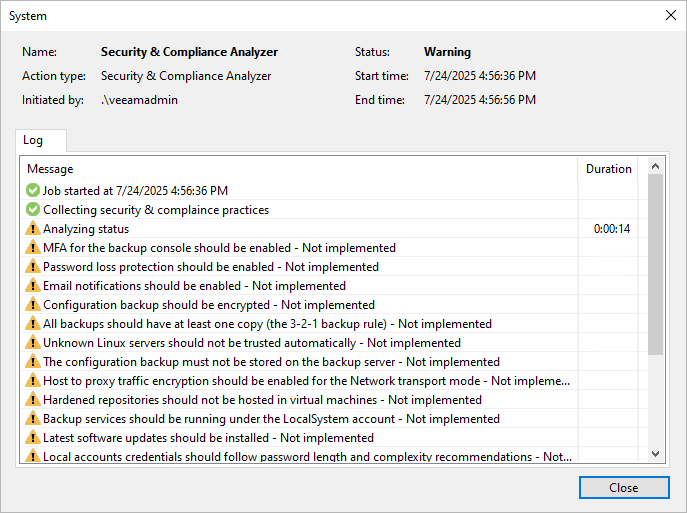Image resolution: width=687 pixels, height=513 pixels.
Task: Select 'Configuration backup should be encrypted' text
Action: 209,305
